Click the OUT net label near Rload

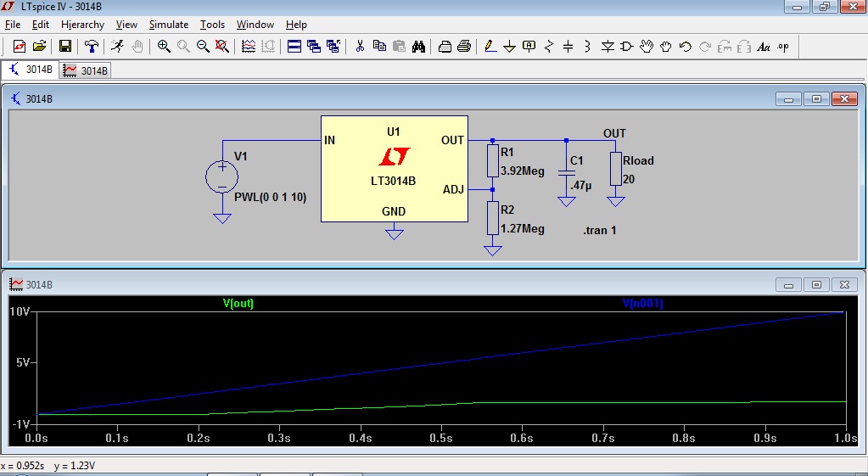coord(614,133)
